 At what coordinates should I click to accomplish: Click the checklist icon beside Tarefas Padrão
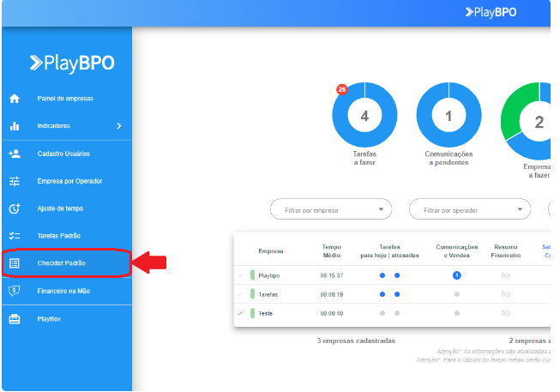tap(15, 236)
